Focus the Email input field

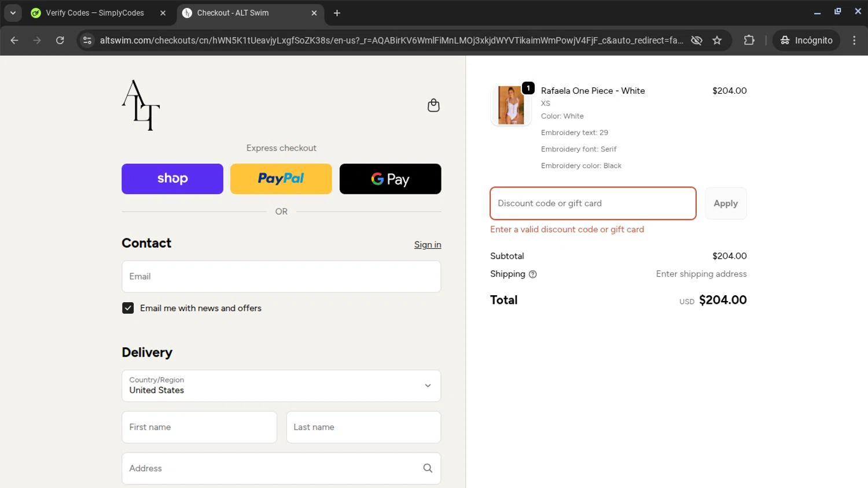click(x=281, y=276)
